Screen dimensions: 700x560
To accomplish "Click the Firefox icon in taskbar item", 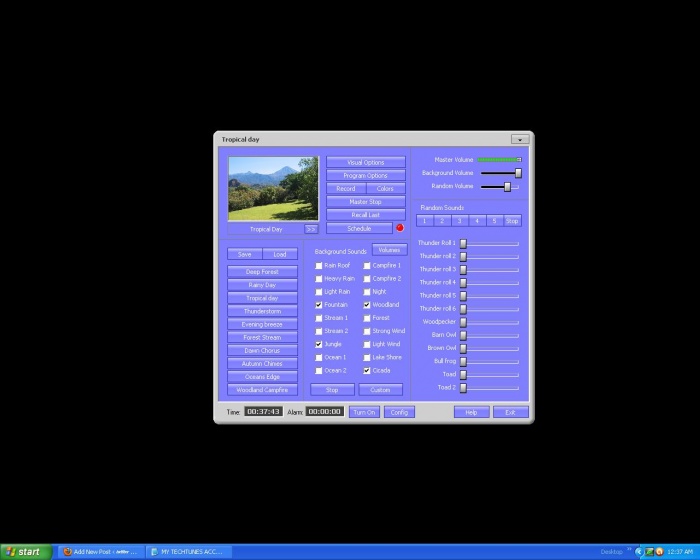I will (x=67, y=552).
